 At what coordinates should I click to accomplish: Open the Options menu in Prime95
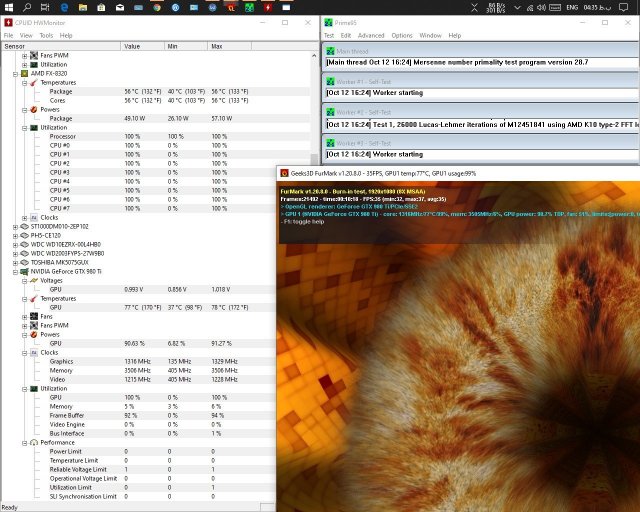[x=401, y=35]
